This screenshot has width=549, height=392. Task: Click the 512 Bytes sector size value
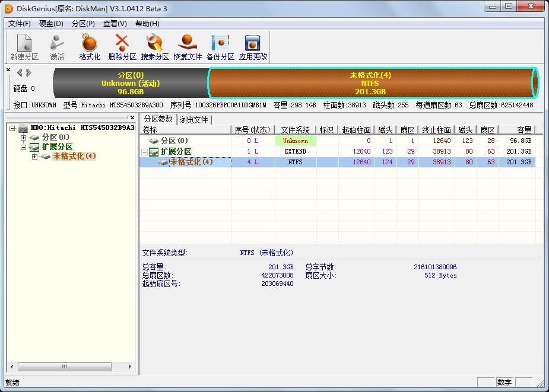click(x=440, y=275)
